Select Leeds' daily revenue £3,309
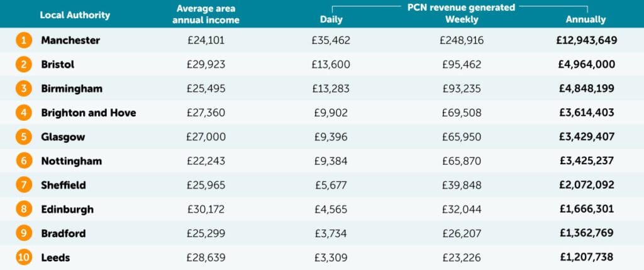The height and width of the screenshot is (270, 644). click(x=331, y=257)
